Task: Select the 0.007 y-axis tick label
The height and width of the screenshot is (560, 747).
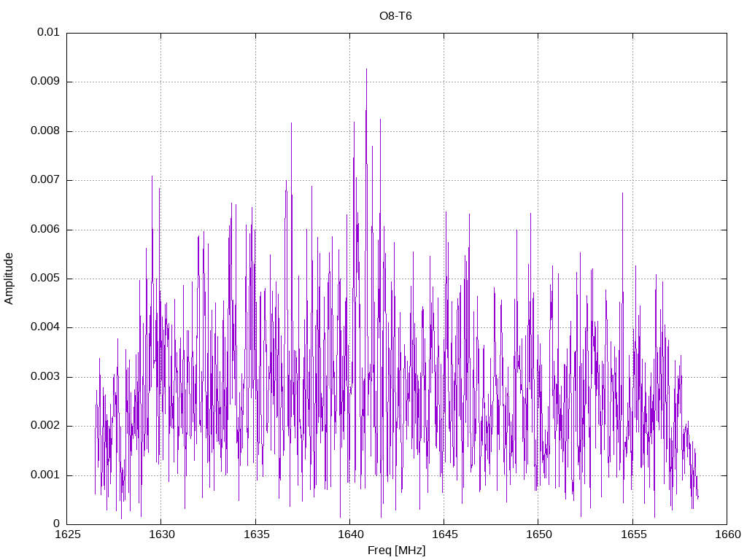Action: (45, 180)
